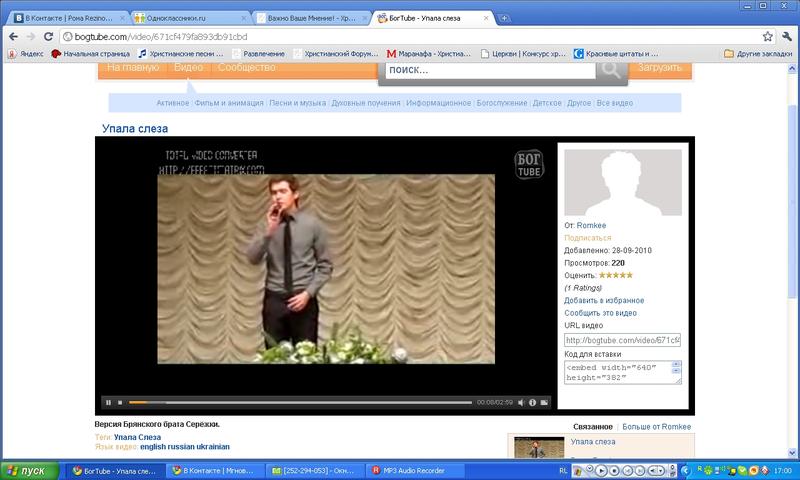Click Подписаться to subscribe
The height and width of the screenshot is (480, 800).
pos(588,238)
